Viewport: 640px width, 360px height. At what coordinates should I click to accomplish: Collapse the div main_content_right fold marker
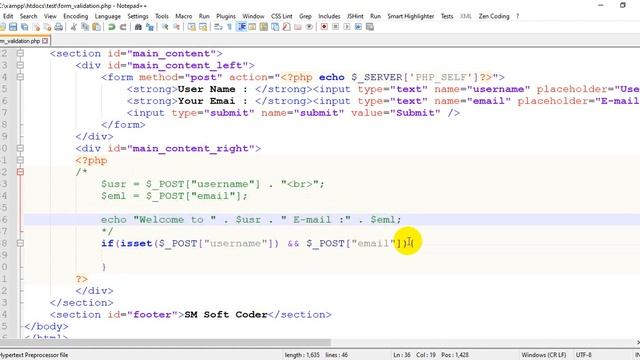tap(20, 148)
